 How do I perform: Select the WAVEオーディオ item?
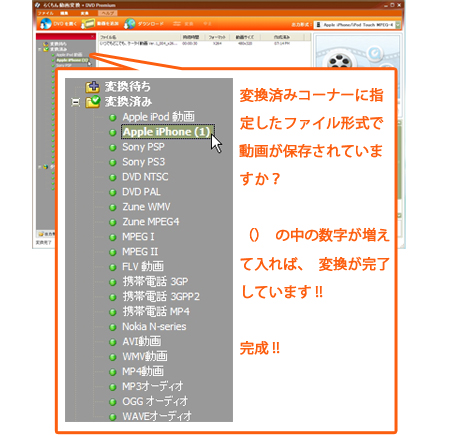157,416
